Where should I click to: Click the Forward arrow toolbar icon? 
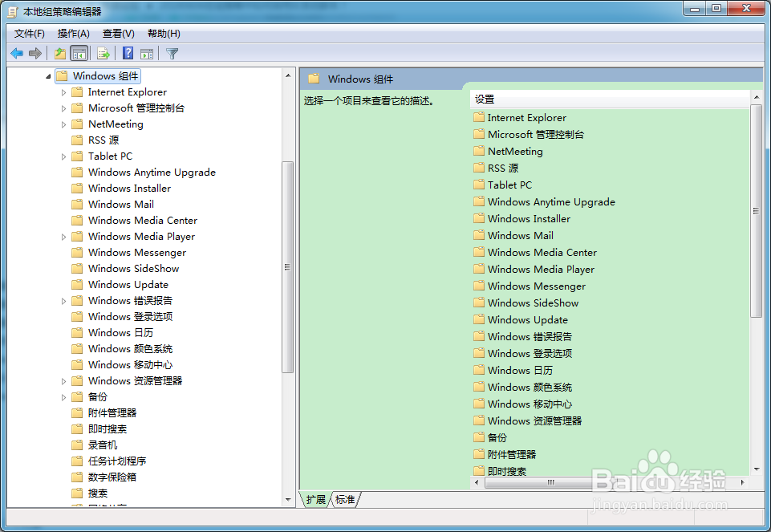click(35, 53)
